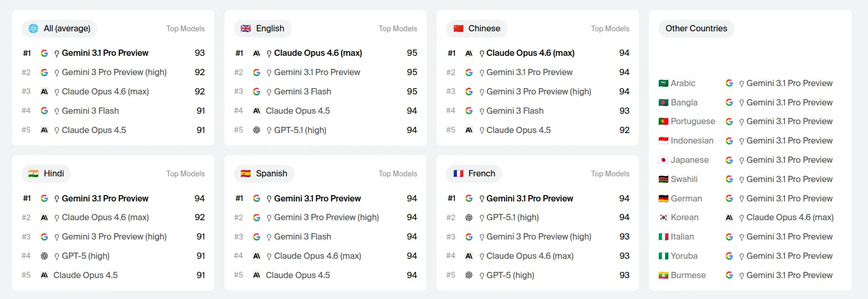
Task: Click the Indonesian language label
Action: pos(692,140)
